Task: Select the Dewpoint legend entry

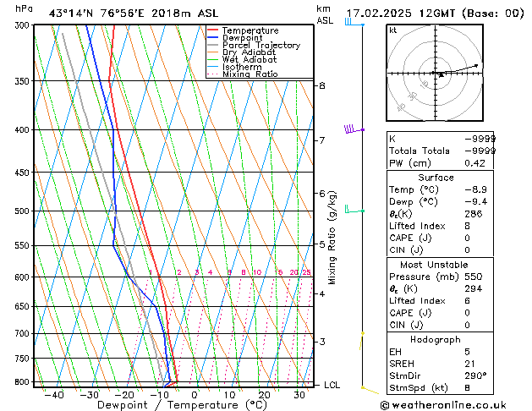Action: pyautogui.click(x=245, y=38)
